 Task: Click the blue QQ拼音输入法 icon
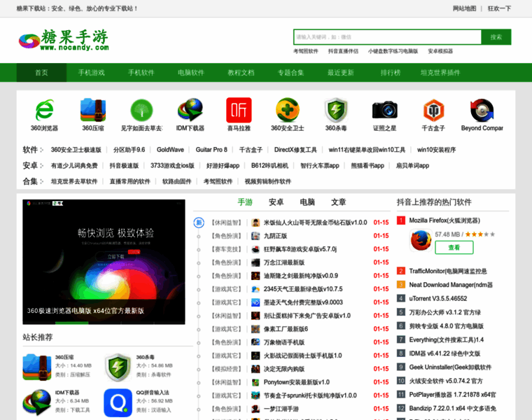click(x=118, y=402)
